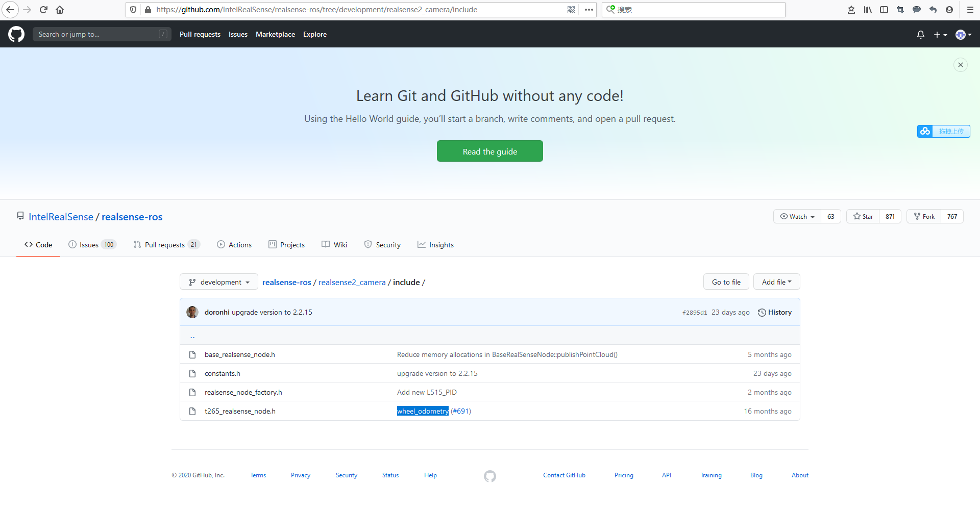Open the QR code icon in the address bar
980x512 pixels.
[571, 10]
